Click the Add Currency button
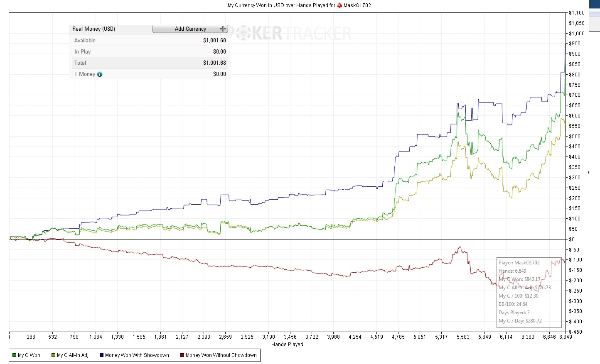Screen dimensions: 600x364 pos(190,29)
